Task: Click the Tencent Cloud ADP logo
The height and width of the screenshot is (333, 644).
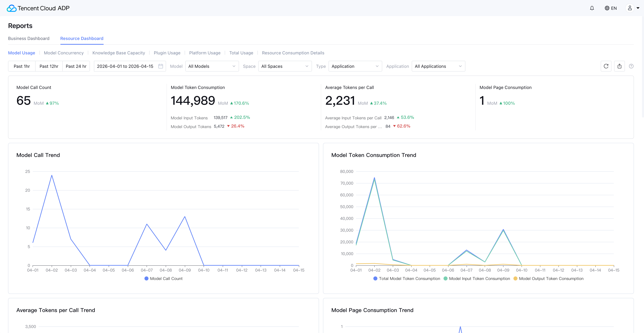Action: (x=38, y=8)
